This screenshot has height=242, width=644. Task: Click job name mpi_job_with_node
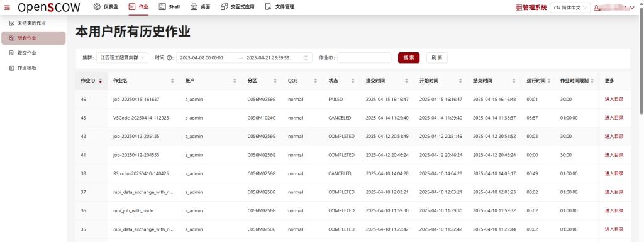click(133, 210)
